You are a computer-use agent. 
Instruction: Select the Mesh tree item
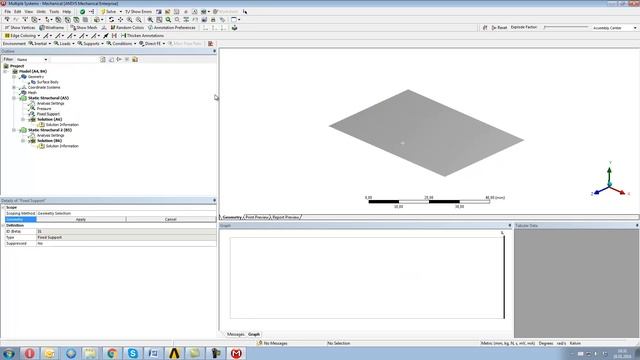coord(32,93)
